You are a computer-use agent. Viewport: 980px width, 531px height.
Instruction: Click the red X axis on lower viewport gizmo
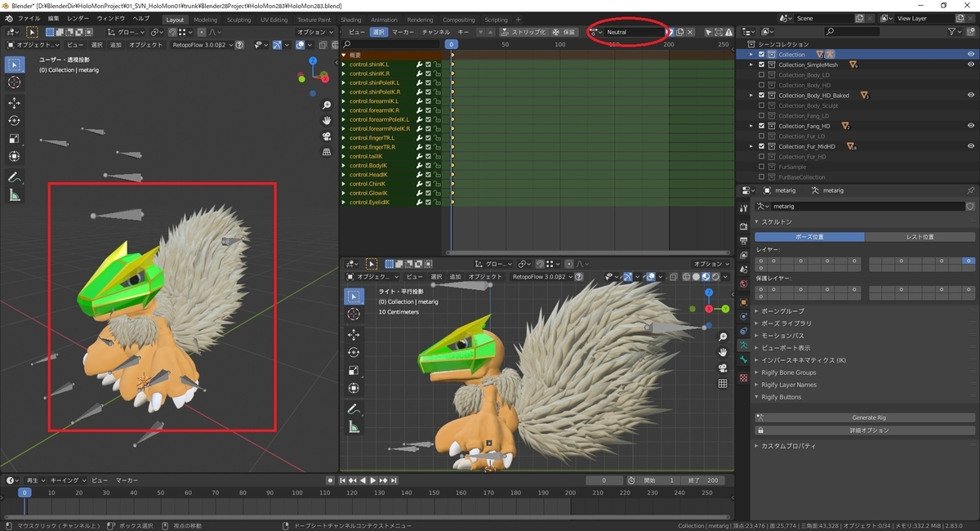tap(708, 309)
